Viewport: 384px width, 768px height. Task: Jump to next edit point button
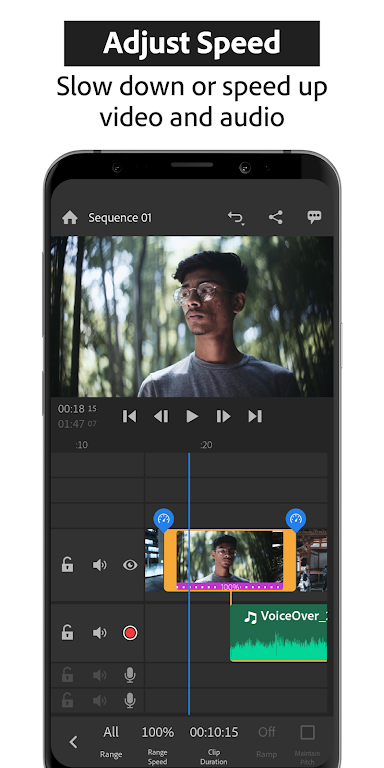255,416
